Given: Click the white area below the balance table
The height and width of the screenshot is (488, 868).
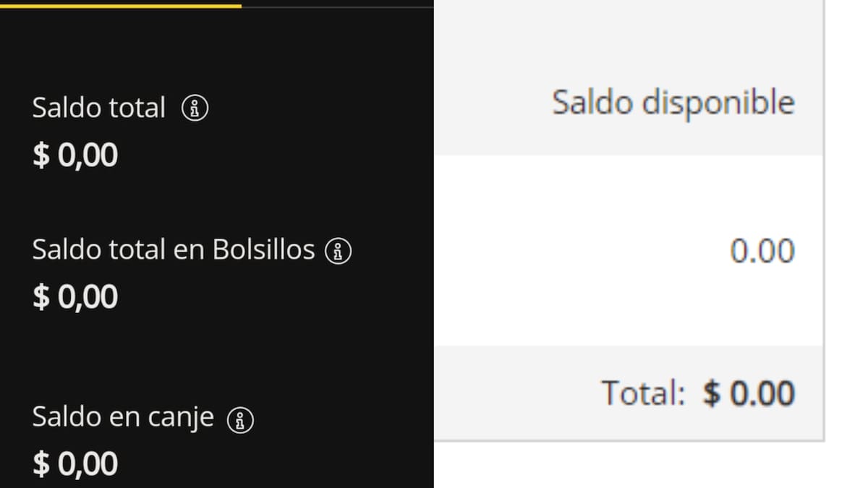Looking at the screenshot, I should click(x=629, y=466).
